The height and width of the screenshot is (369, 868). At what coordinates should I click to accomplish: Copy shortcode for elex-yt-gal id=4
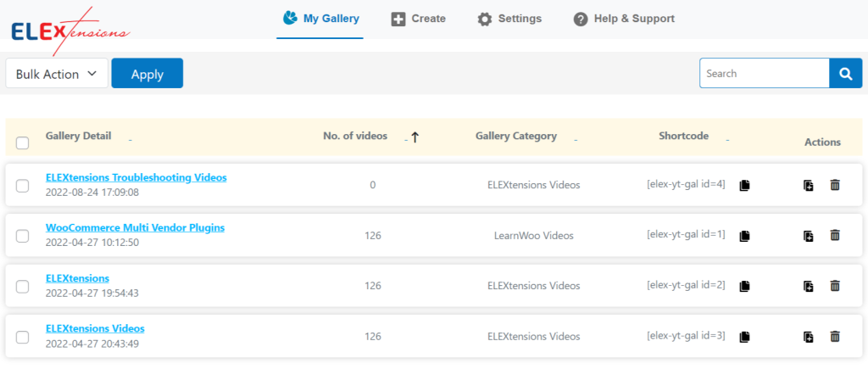(744, 186)
